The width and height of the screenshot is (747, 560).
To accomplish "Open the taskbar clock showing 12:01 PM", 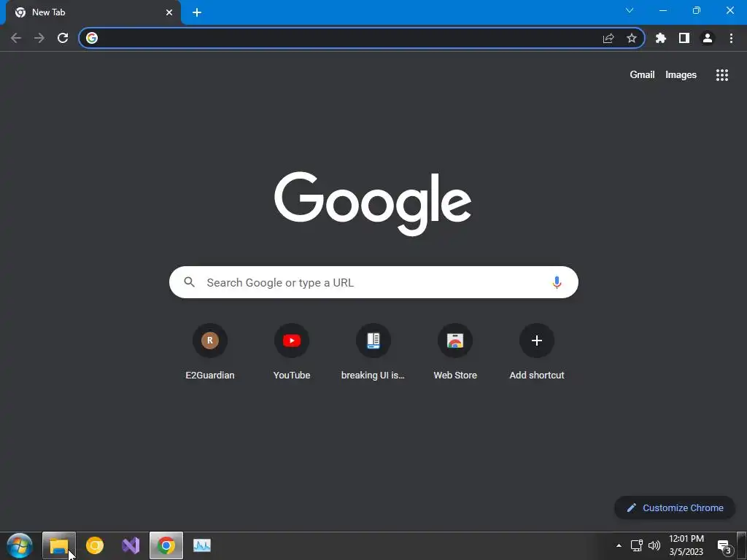I will point(686,545).
